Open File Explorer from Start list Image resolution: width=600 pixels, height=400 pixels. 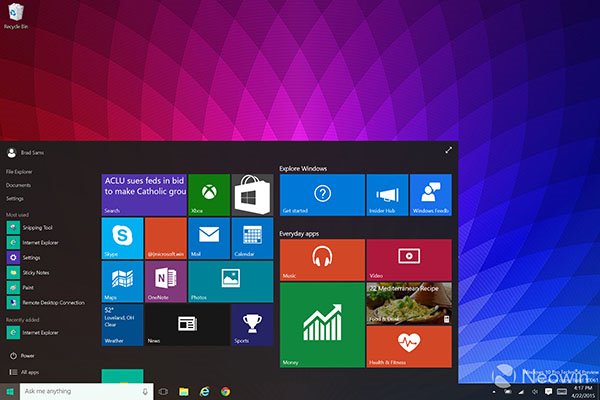[x=19, y=172]
